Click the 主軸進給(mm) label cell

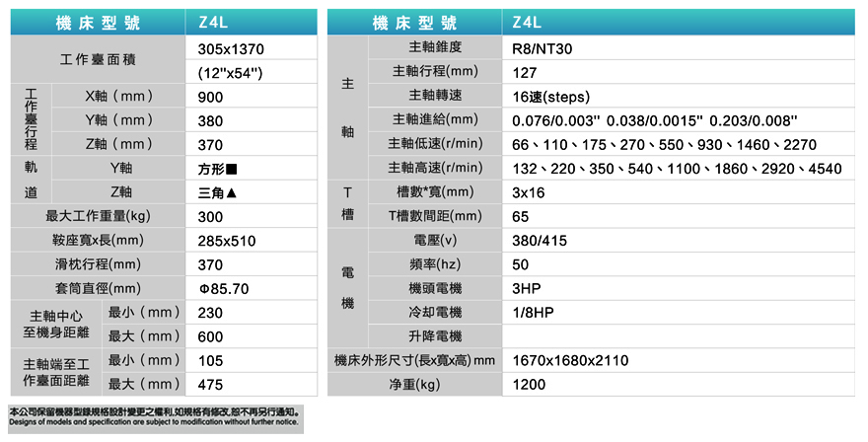coord(435,120)
